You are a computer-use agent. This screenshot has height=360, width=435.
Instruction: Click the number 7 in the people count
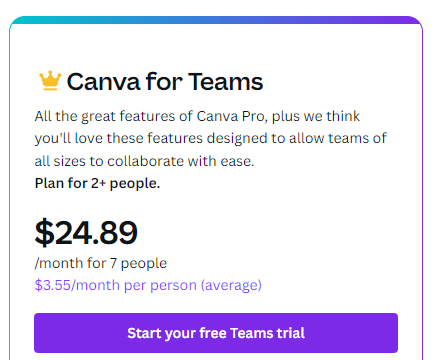coord(113,263)
